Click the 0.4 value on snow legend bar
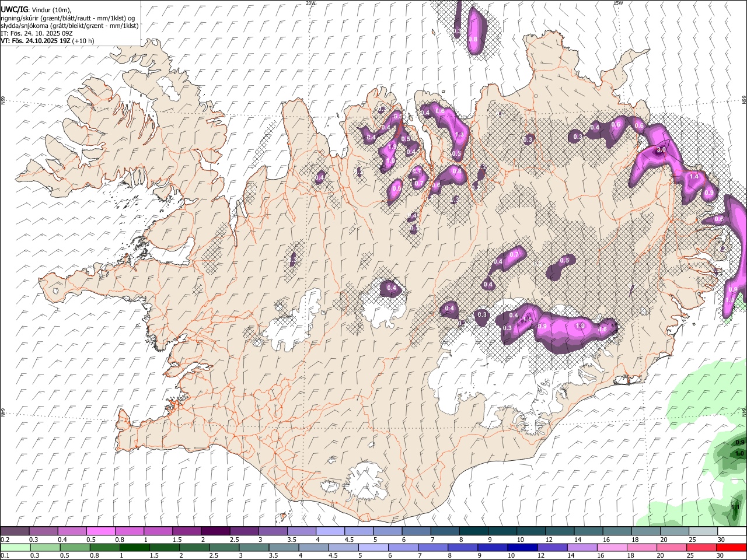This screenshot has height=560, width=747. point(62,540)
